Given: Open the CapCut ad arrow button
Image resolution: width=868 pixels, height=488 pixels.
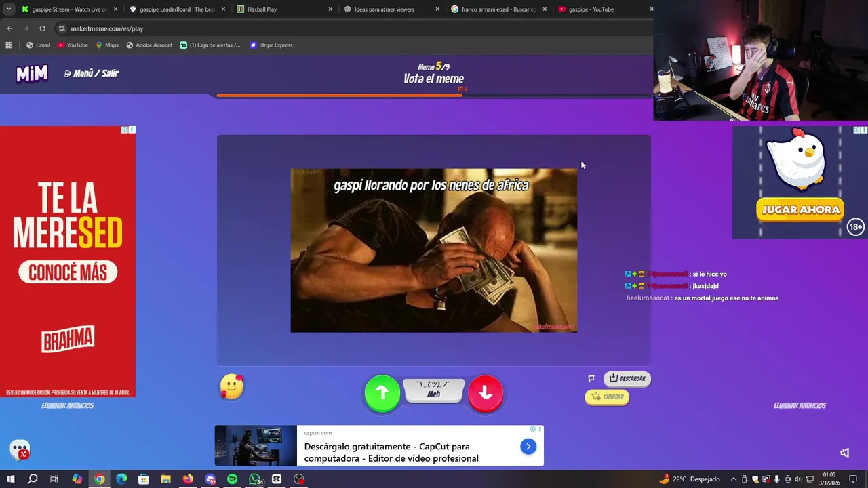Looking at the screenshot, I should tap(528, 446).
